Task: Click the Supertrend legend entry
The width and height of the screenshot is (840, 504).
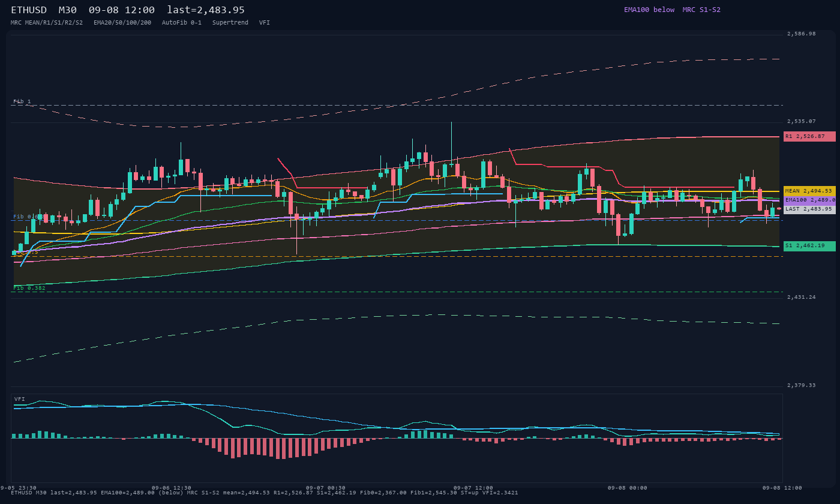Action: pyautogui.click(x=230, y=23)
